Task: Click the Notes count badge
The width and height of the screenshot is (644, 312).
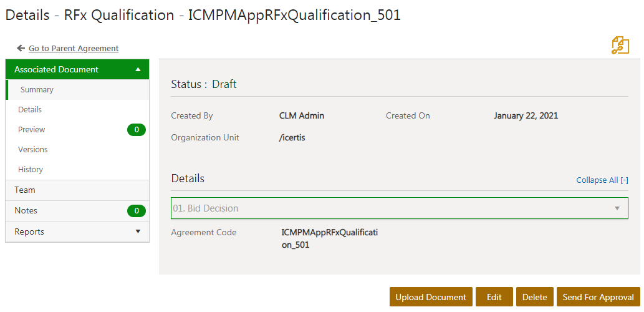Action: pyautogui.click(x=136, y=211)
